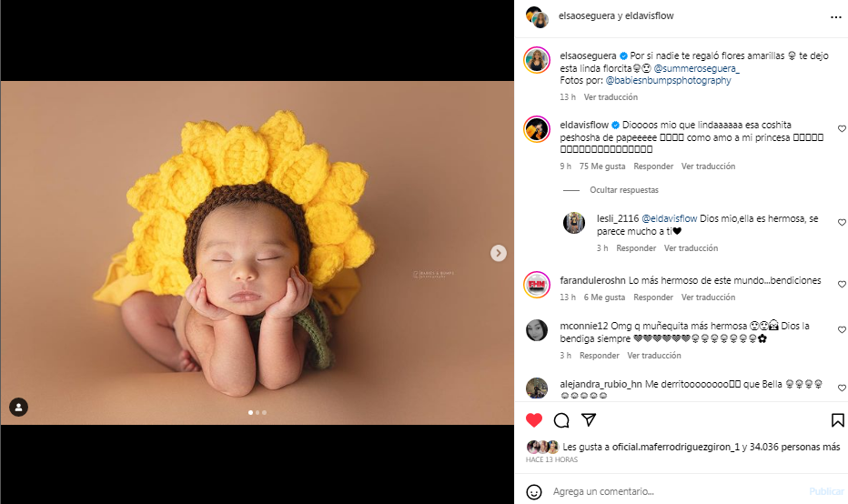Select second carousel dot indicator
This screenshot has height=504, width=848.
[x=257, y=413]
